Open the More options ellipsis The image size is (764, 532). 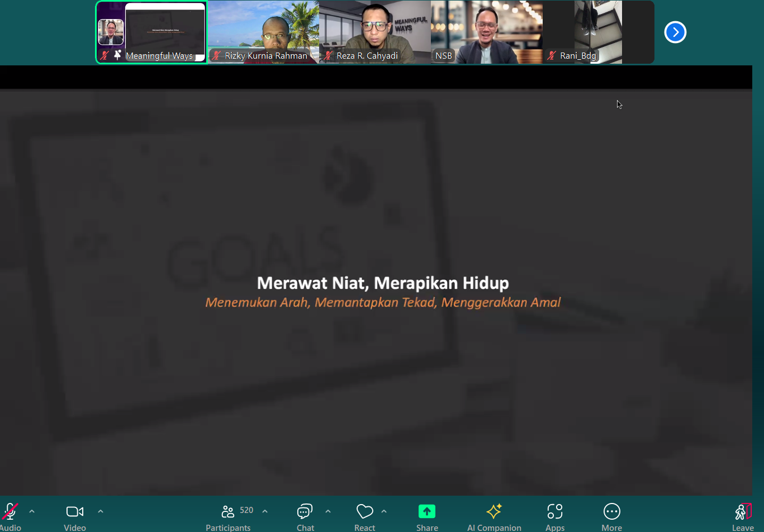coord(612,511)
